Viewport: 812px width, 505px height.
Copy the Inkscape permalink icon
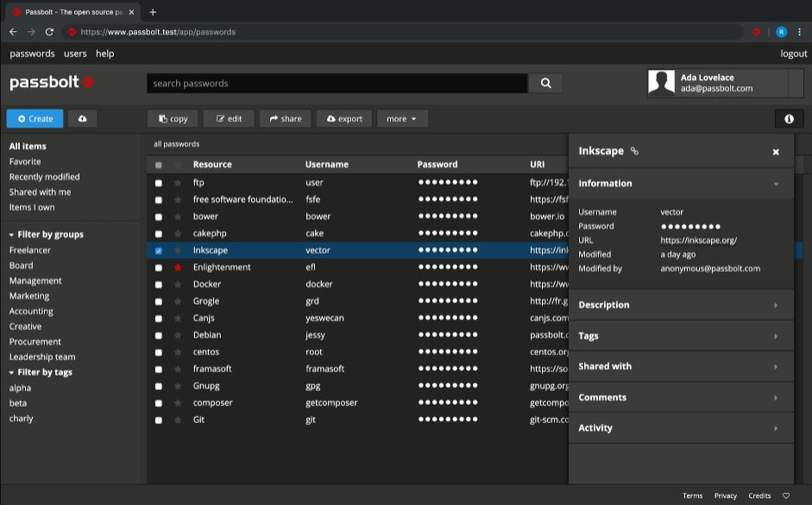point(636,150)
